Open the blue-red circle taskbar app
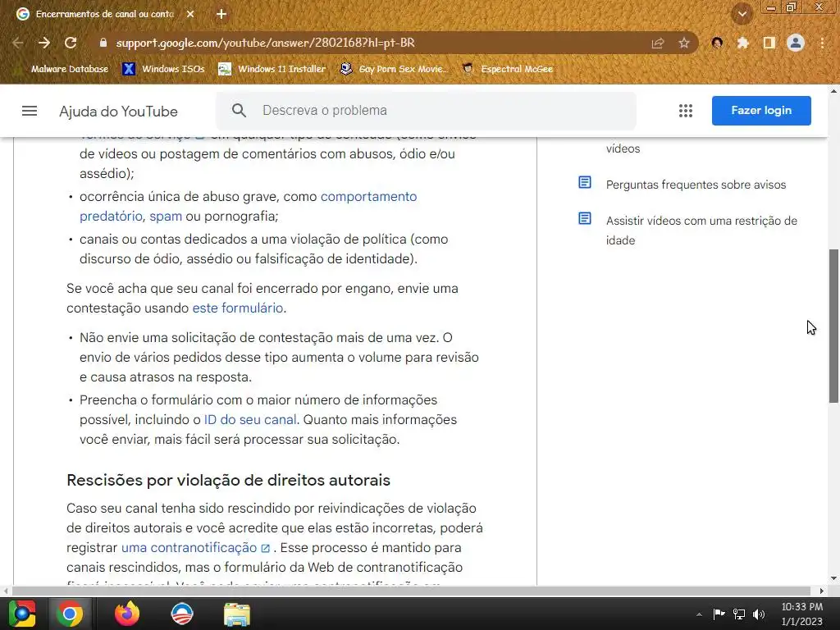 (181, 614)
